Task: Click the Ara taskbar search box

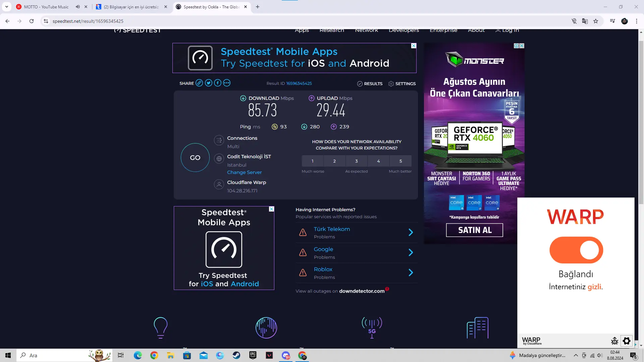Action: pyautogui.click(x=64, y=355)
